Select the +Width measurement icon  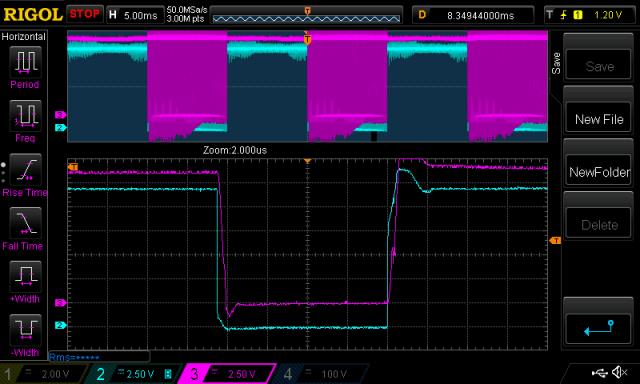(x=25, y=276)
